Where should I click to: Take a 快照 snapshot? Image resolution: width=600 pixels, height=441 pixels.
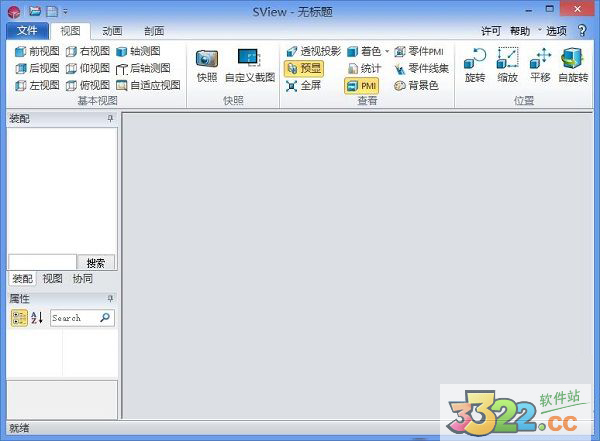point(207,65)
